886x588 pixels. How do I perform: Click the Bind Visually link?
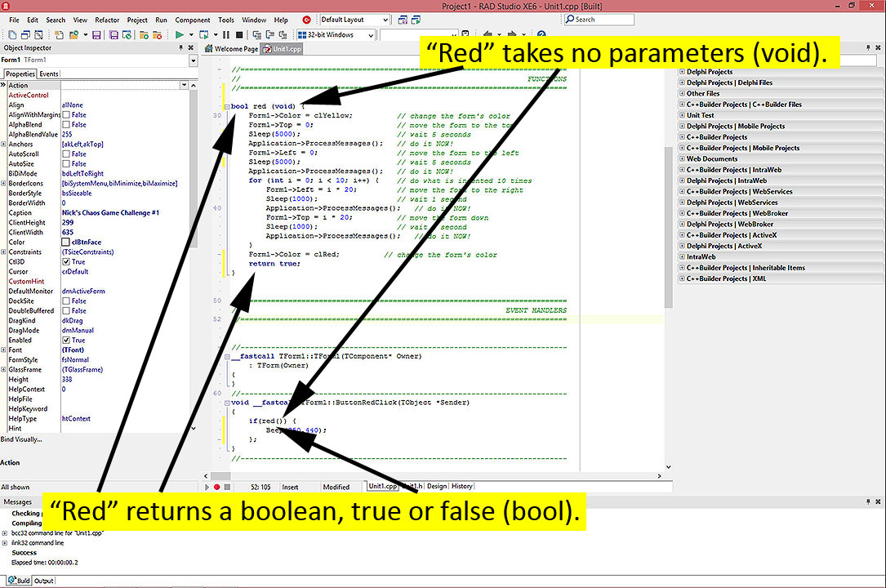tap(21, 439)
